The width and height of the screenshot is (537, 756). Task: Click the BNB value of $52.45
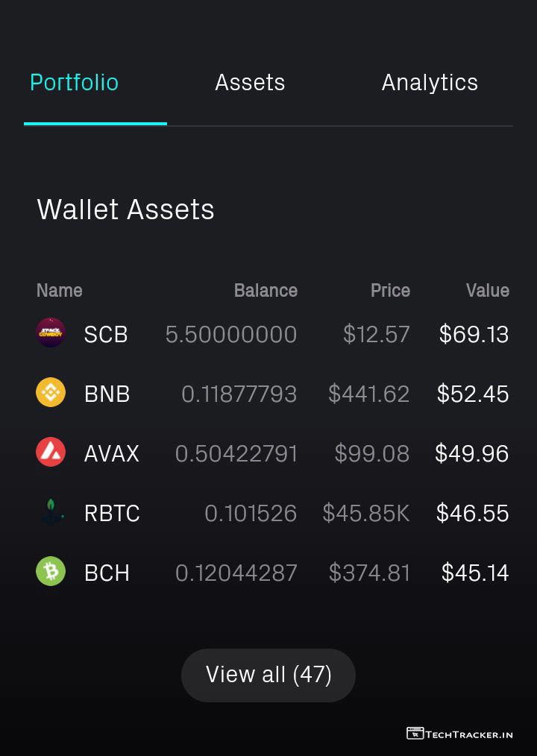(x=473, y=394)
